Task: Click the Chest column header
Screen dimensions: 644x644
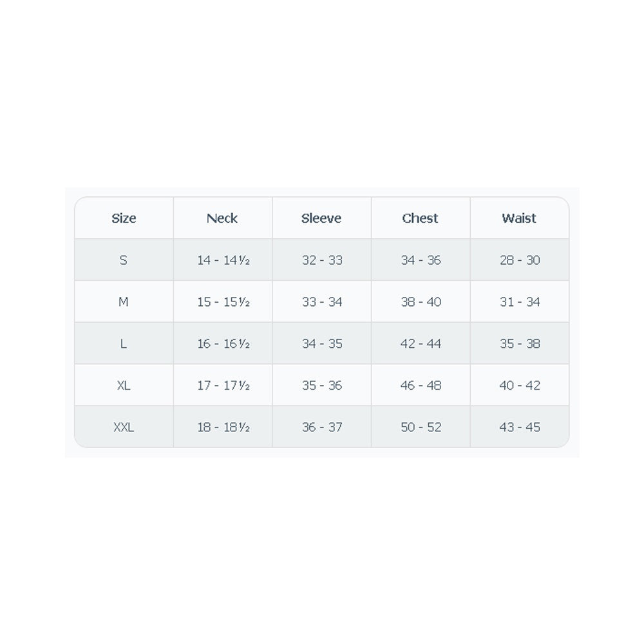Action: (421, 218)
